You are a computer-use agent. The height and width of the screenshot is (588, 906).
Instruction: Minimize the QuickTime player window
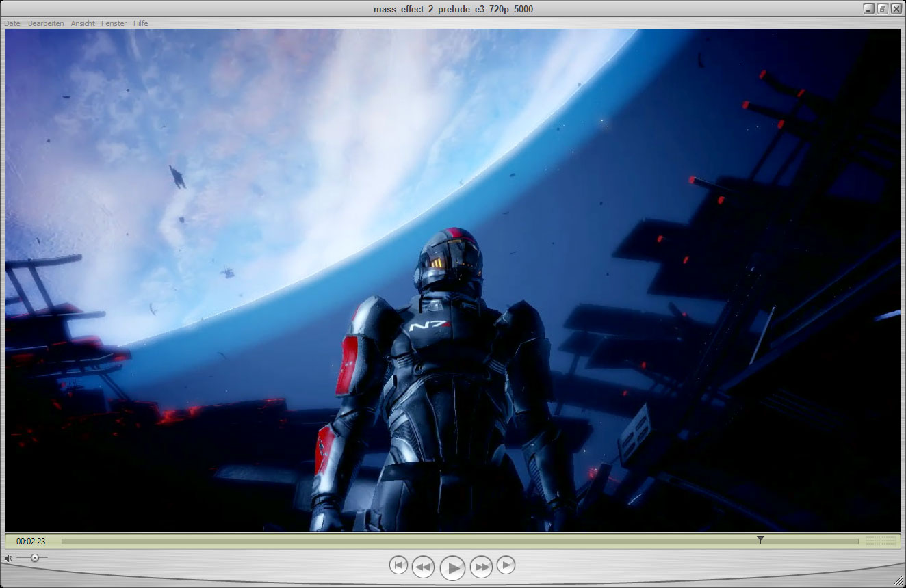click(x=869, y=9)
